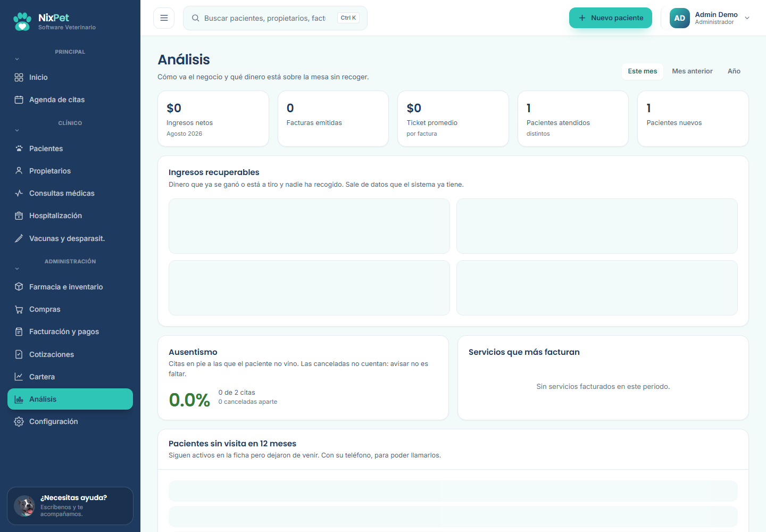Screen dimensions: 766x532
Task: Click 'Sin servicios facturados en este periodo' text
Action: [x=603, y=387]
